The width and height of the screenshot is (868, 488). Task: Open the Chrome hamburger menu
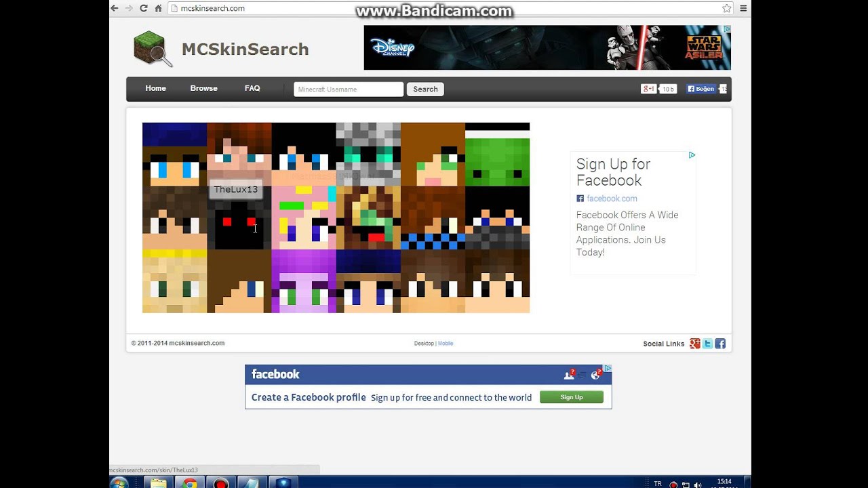click(x=743, y=8)
